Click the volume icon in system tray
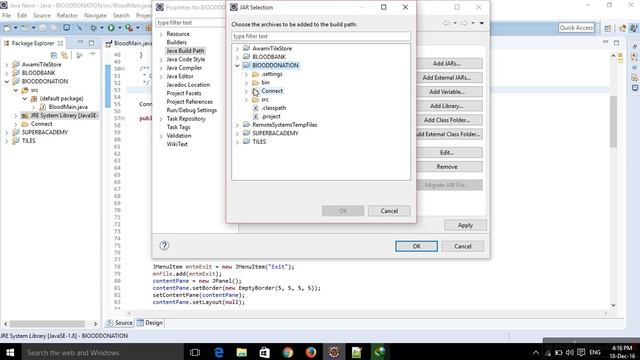 point(570,352)
